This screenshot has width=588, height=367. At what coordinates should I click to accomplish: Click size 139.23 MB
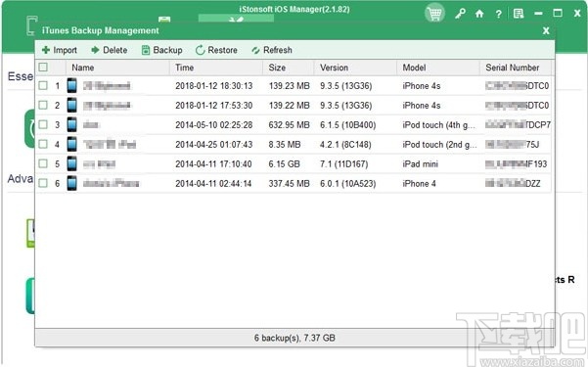[x=290, y=86]
